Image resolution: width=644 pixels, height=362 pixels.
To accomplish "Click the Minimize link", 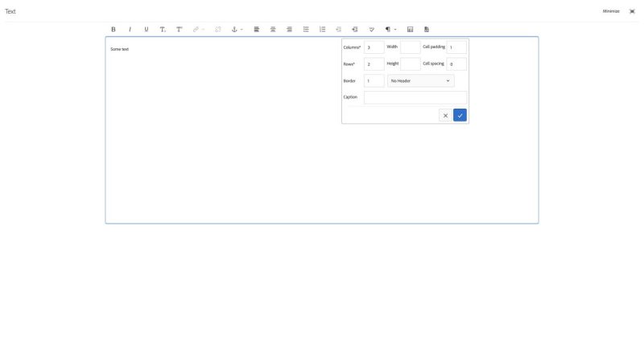I will 611,11.
